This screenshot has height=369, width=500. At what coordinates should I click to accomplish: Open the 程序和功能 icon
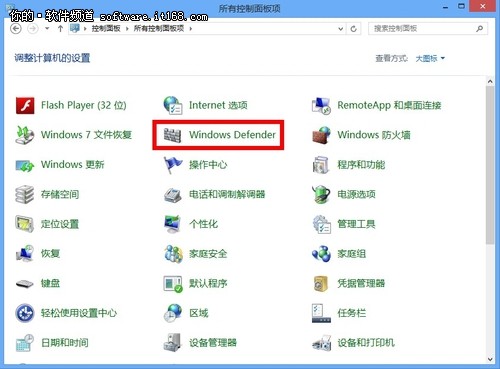pyautogui.click(x=321, y=165)
